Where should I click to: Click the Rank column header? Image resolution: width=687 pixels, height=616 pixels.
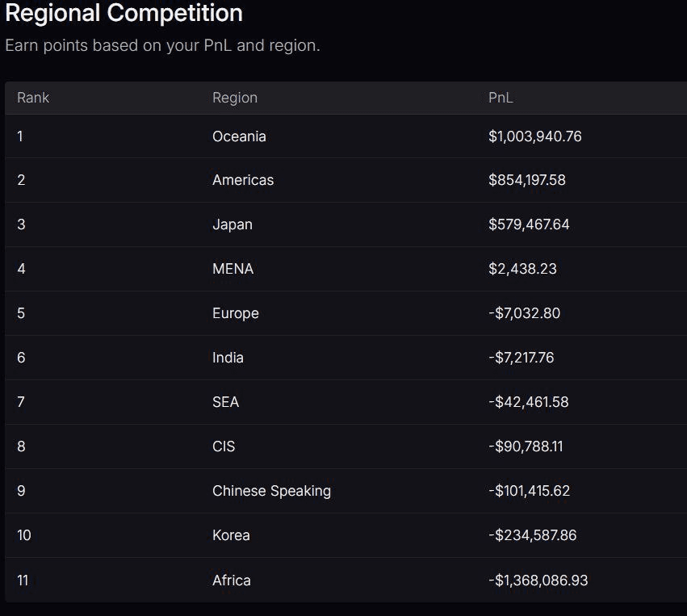point(33,98)
